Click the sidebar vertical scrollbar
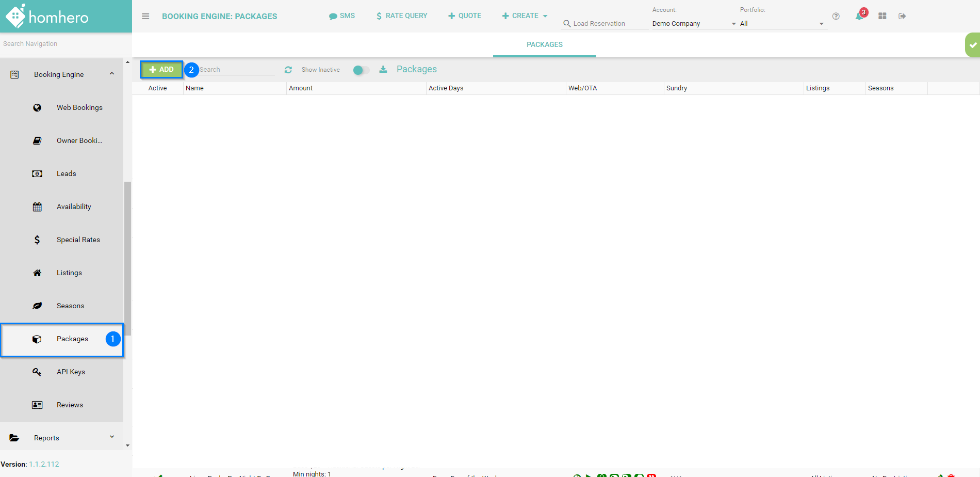The image size is (980, 477). click(x=127, y=258)
